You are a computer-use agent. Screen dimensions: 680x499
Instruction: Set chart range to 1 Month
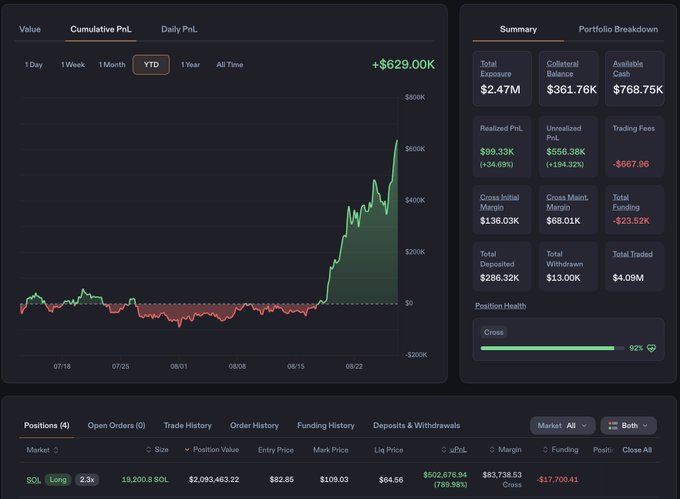(x=112, y=65)
